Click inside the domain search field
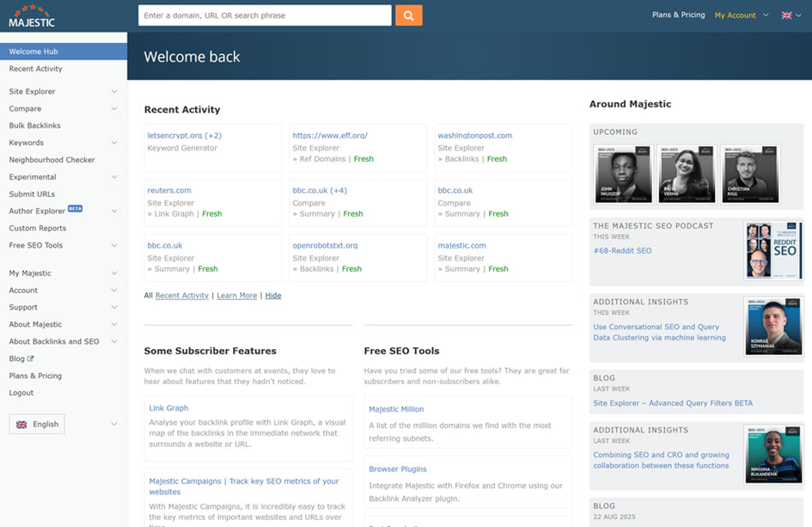 click(x=265, y=15)
